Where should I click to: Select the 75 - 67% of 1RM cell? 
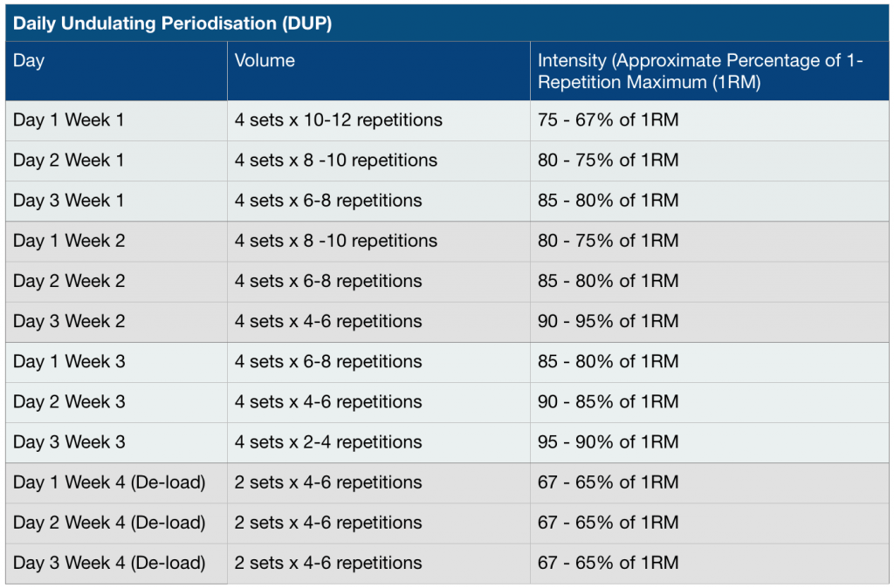click(609, 120)
